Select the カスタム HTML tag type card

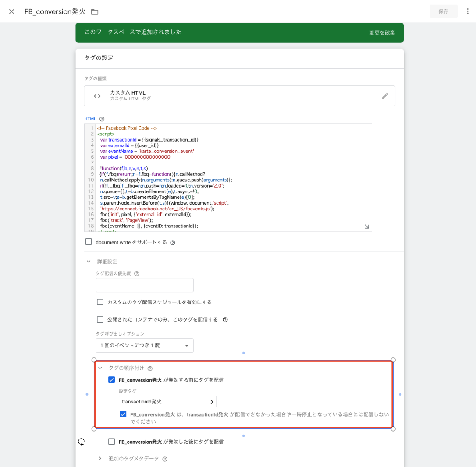point(239,96)
